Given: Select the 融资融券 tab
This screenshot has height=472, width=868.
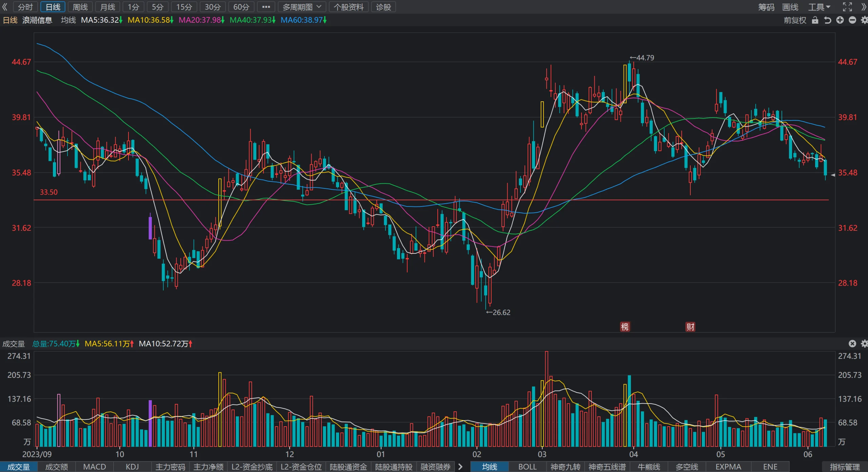Looking at the screenshot, I should pos(435,467).
